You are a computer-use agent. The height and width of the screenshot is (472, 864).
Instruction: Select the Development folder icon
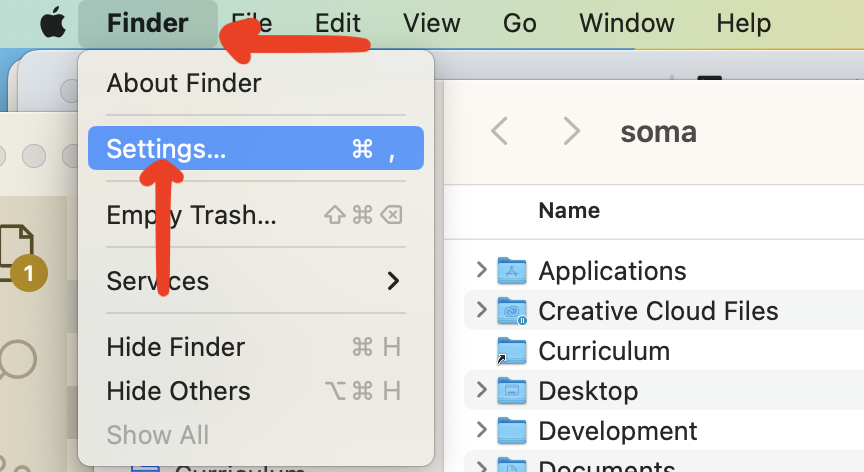pyautogui.click(x=511, y=431)
